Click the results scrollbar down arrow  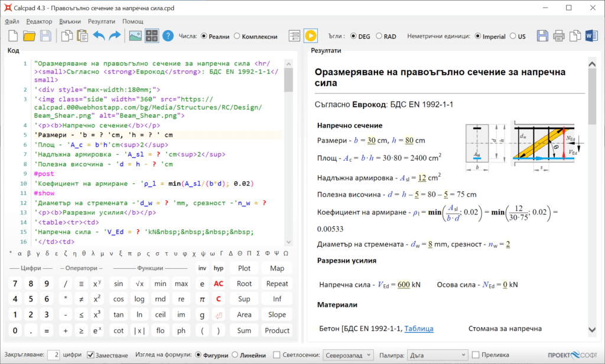tap(592, 330)
